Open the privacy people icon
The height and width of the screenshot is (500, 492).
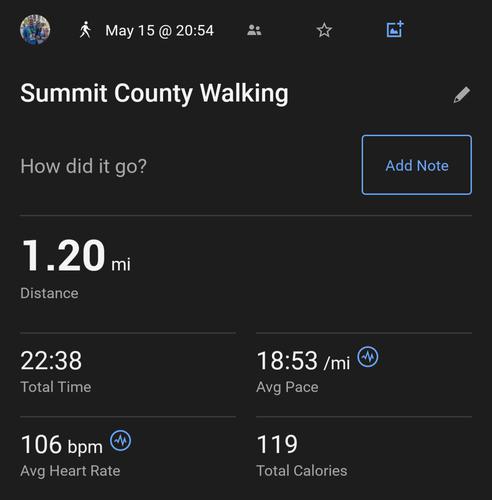click(254, 31)
